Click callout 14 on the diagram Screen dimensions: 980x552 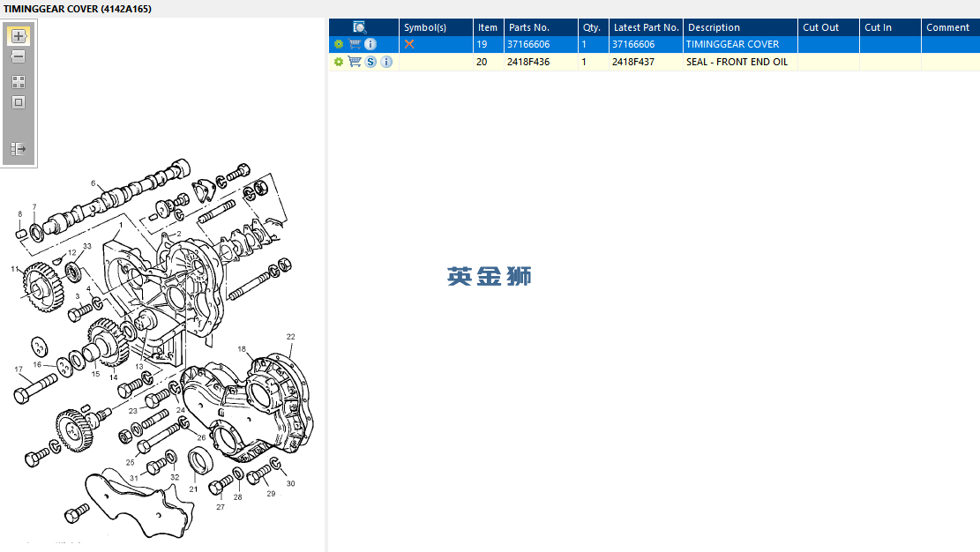coord(113,377)
